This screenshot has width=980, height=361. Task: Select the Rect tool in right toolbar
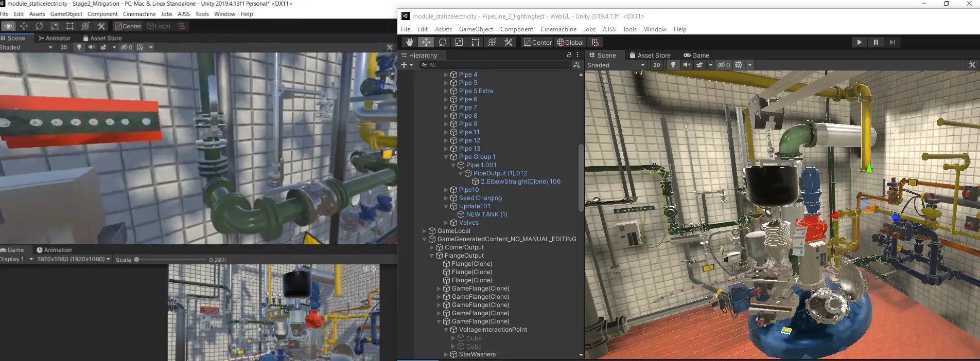pyautogui.click(x=476, y=42)
